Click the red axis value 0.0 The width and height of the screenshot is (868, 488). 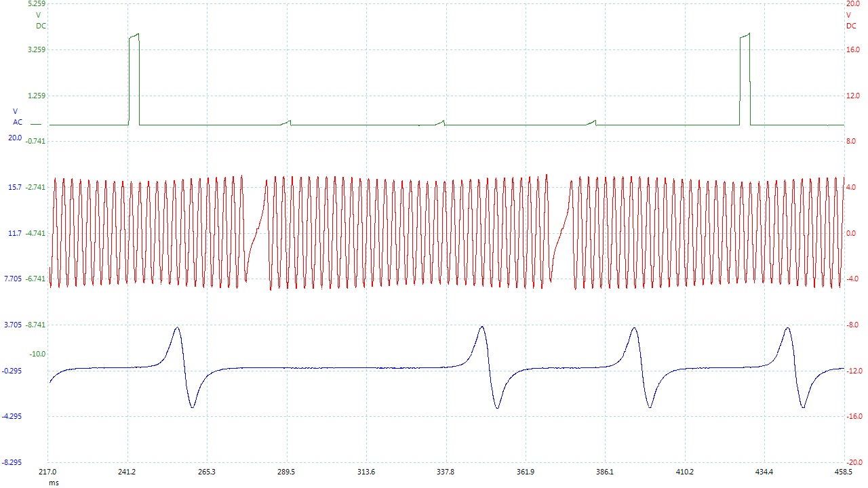pyautogui.click(x=851, y=233)
